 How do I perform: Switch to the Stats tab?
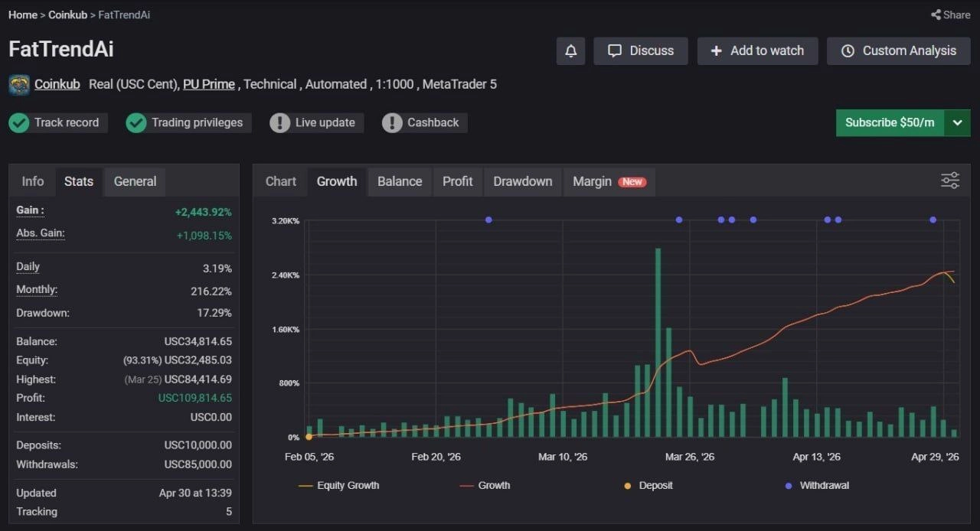79,181
